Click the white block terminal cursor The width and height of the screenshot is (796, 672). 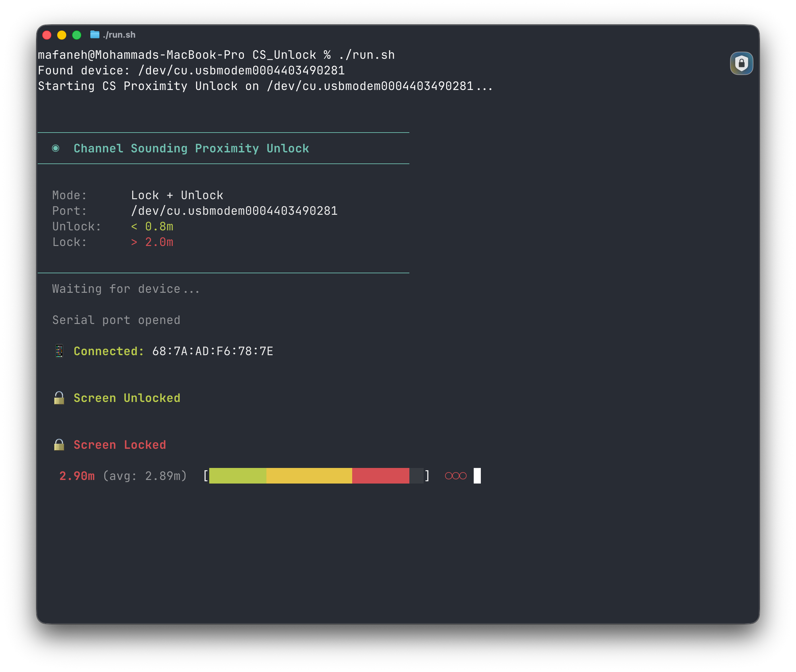(477, 476)
